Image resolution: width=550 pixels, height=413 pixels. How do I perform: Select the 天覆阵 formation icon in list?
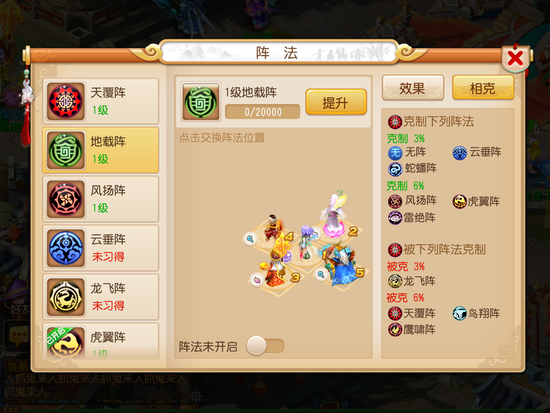66,101
